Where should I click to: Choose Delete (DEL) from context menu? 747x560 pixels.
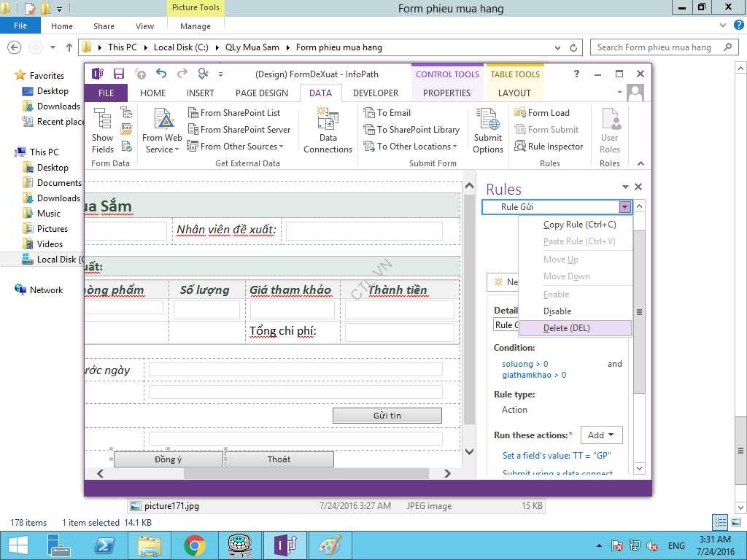pyautogui.click(x=566, y=328)
